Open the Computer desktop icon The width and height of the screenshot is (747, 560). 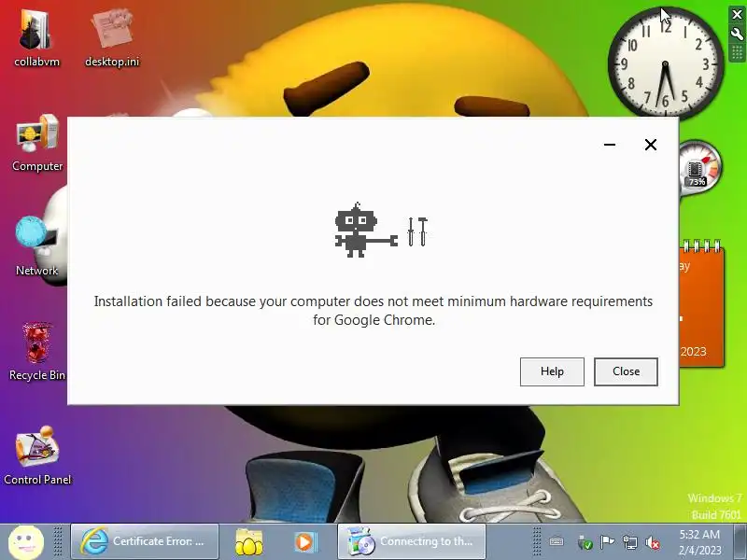[x=37, y=143]
